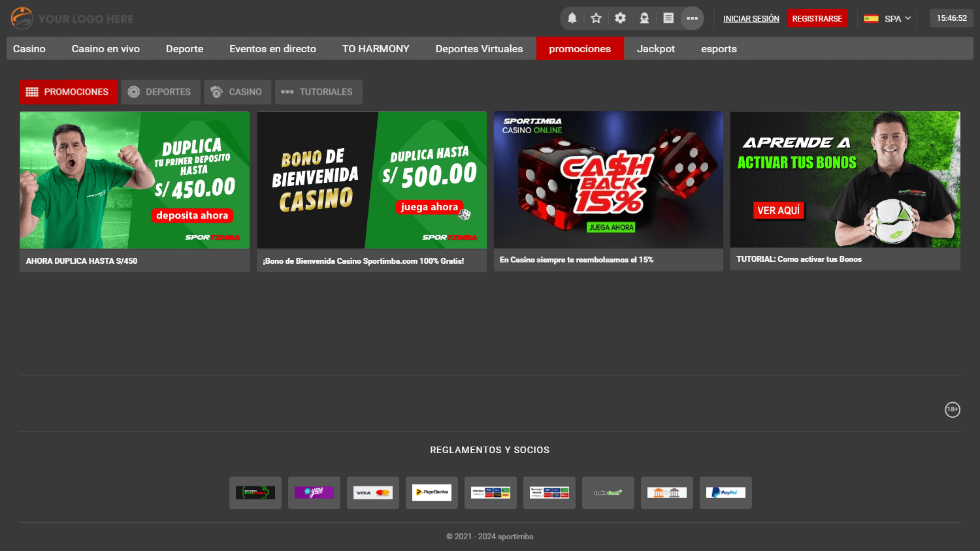Filter promotions by DEPORTES
This screenshot has height=551, width=980.
(x=160, y=92)
